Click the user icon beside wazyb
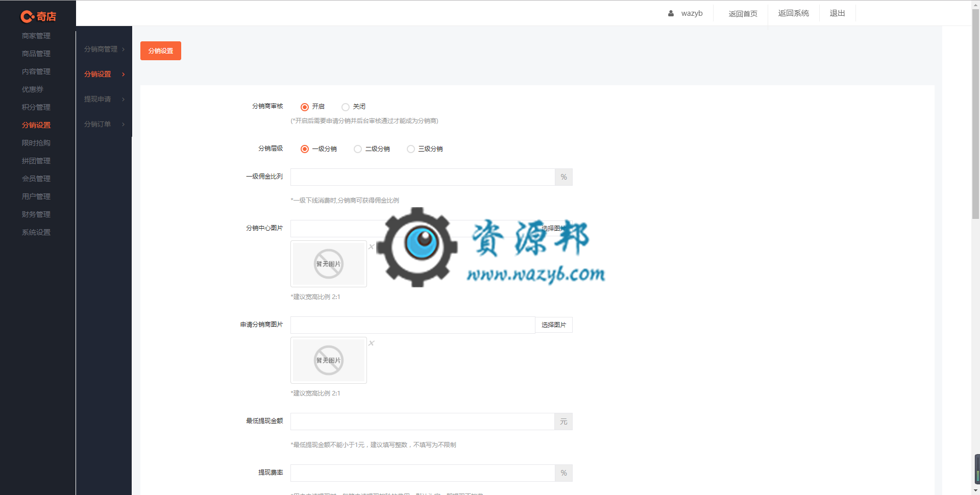The image size is (980, 495). (x=671, y=13)
